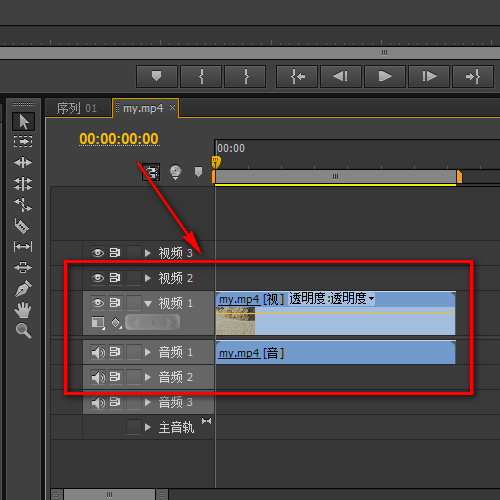Hide the 视频 2 track with eye icon
The width and height of the screenshot is (500, 500).
98,278
